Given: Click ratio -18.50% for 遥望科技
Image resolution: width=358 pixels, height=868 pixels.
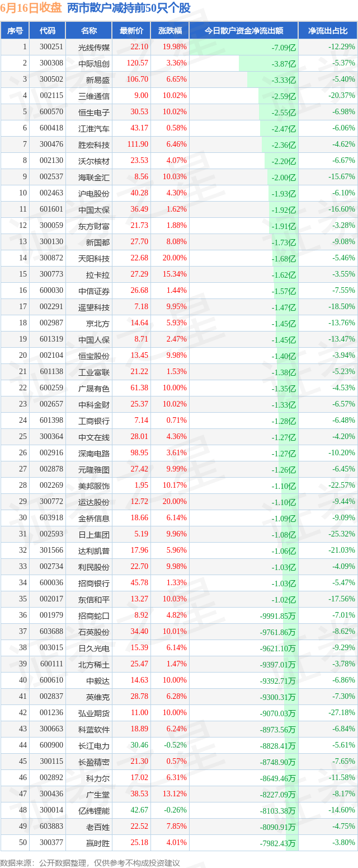Looking at the screenshot, I should tap(342, 307).
